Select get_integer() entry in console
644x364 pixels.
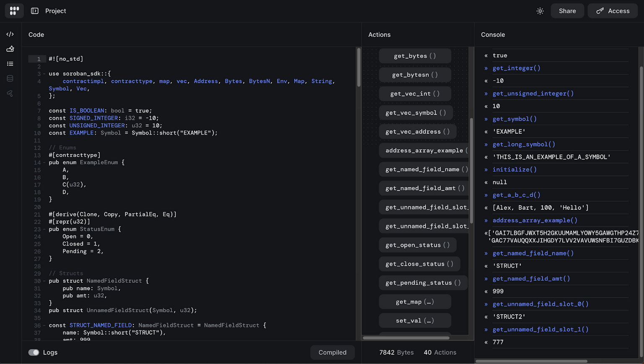[x=516, y=68]
